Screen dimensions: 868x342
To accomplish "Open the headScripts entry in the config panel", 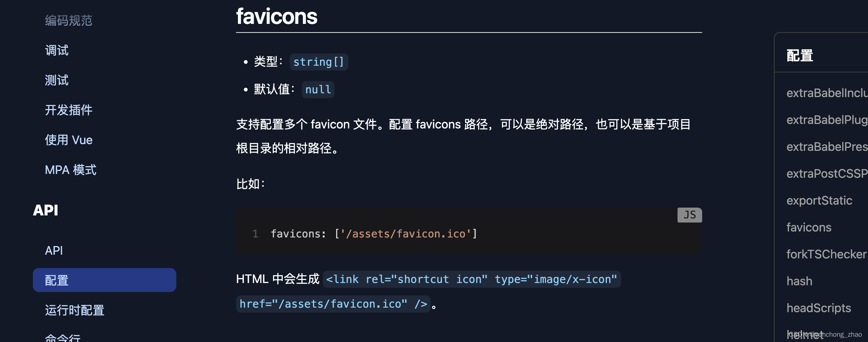I will point(819,308).
